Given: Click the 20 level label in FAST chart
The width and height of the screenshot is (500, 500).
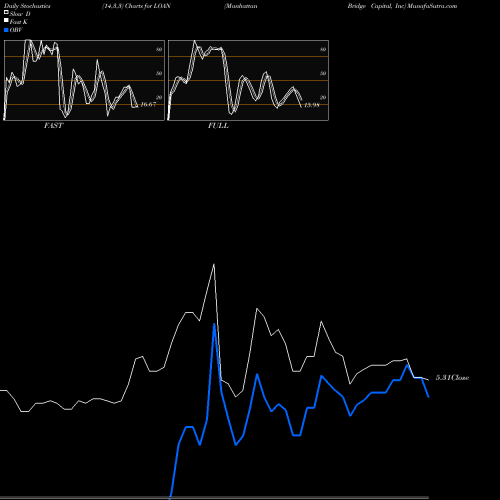Looking at the screenshot, I should 159,97.
